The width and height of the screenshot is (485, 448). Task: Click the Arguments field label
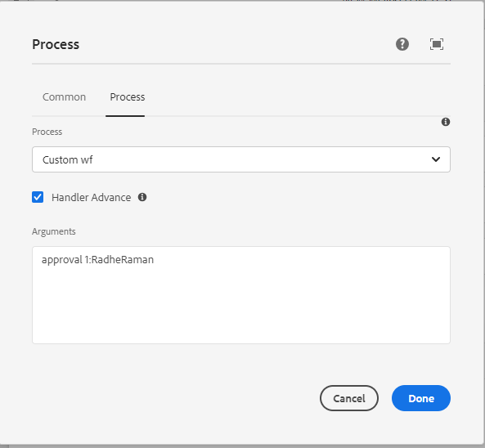click(x=54, y=231)
